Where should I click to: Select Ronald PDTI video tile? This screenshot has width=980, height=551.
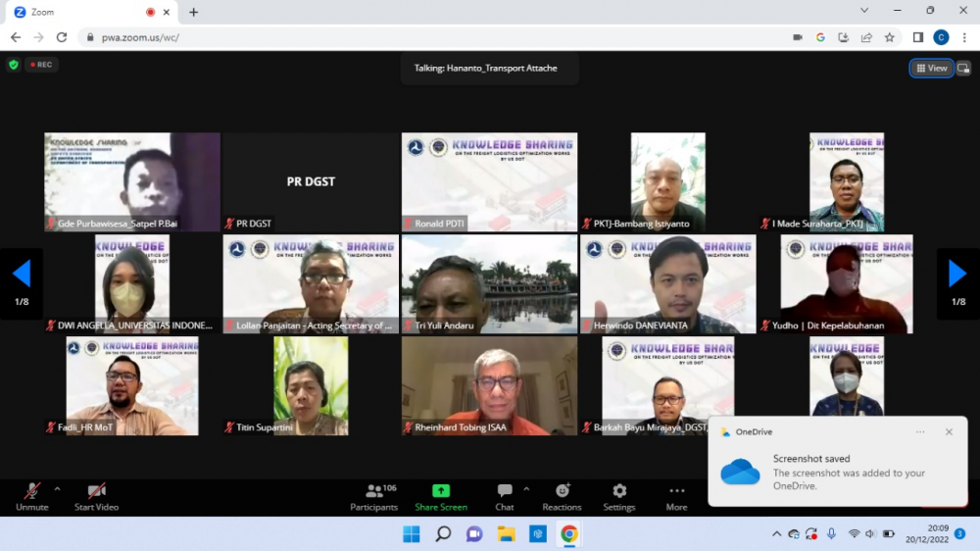(x=489, y=181)
